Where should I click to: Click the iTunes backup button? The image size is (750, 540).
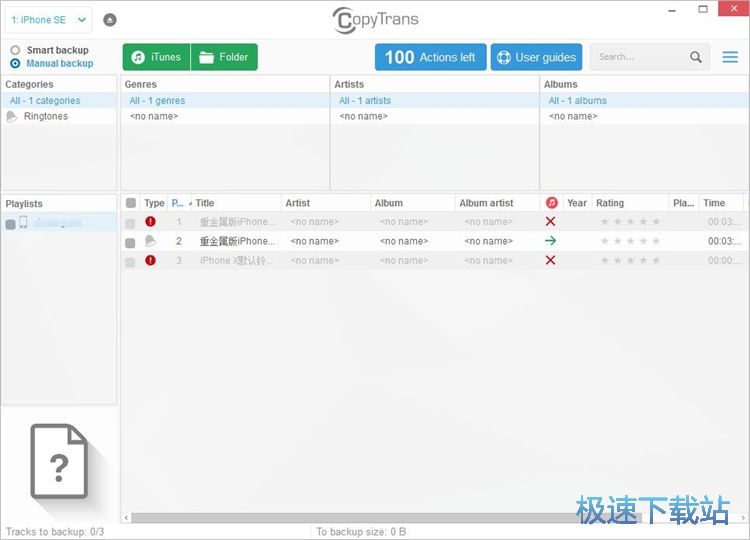(x=156, y=57)
